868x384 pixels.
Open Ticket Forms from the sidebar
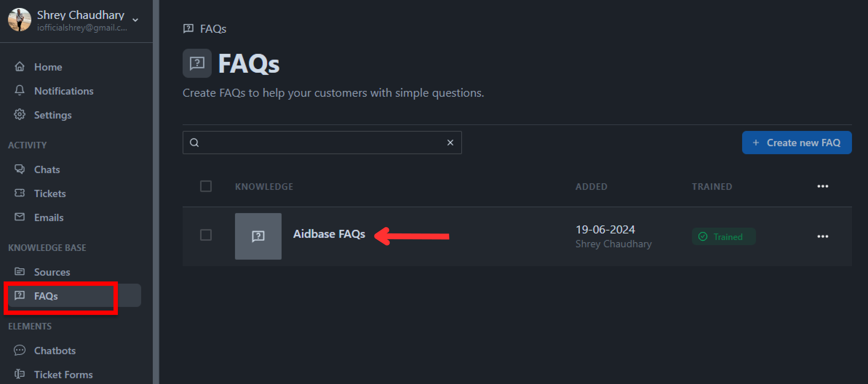(x=63, y=374)
